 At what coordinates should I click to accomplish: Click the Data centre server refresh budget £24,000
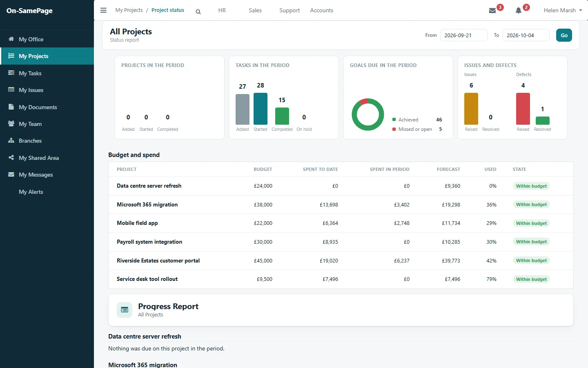point(263,186)
